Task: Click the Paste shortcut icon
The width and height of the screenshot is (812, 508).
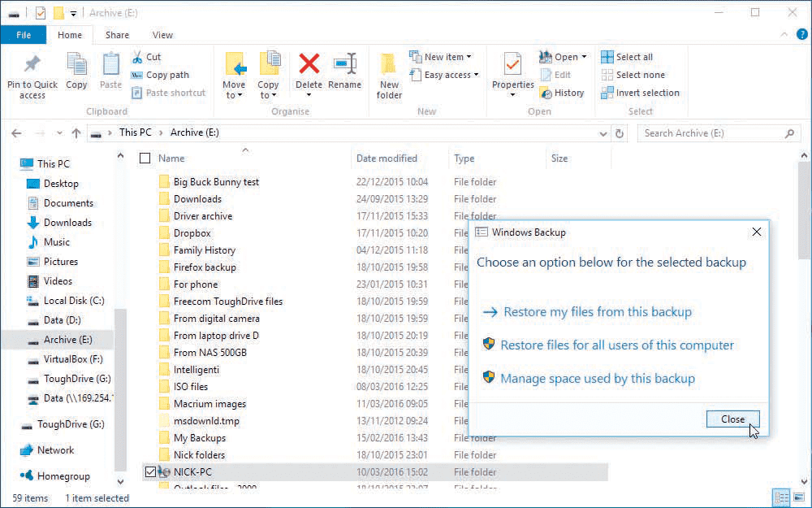Action: [136, 93]
